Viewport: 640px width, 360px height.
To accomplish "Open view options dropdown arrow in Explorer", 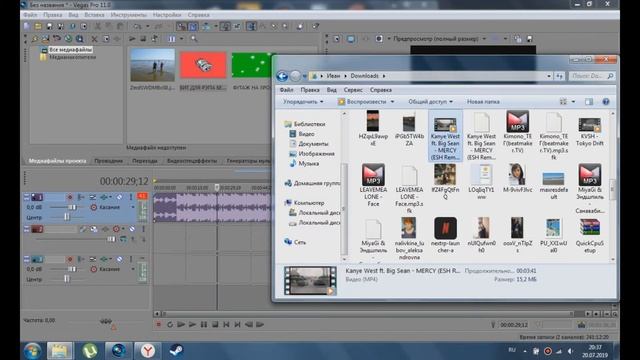I will click(x=573, y=102).
